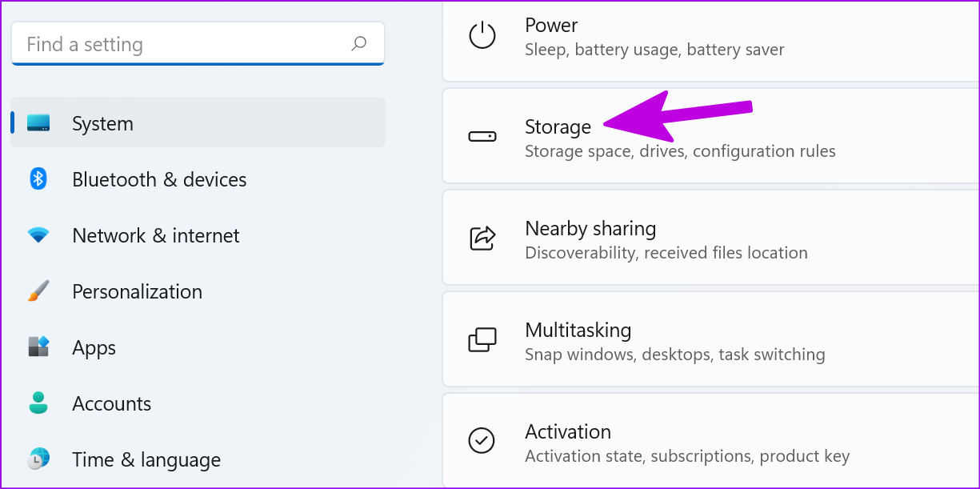
Task: Click 'Sleep, battery usage, battery saver' text
Action: point(654,50)
